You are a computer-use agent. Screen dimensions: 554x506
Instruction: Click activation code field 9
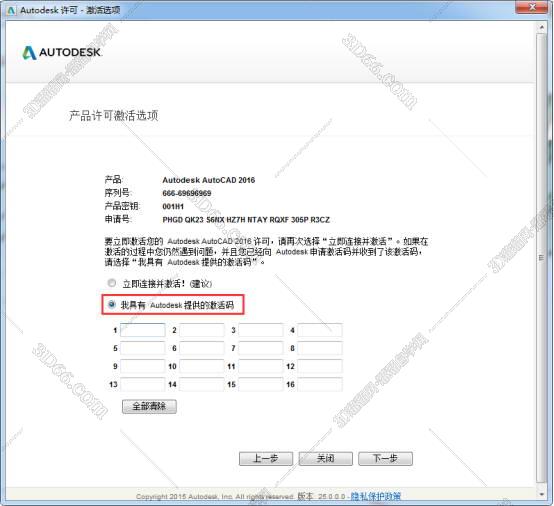143,366
